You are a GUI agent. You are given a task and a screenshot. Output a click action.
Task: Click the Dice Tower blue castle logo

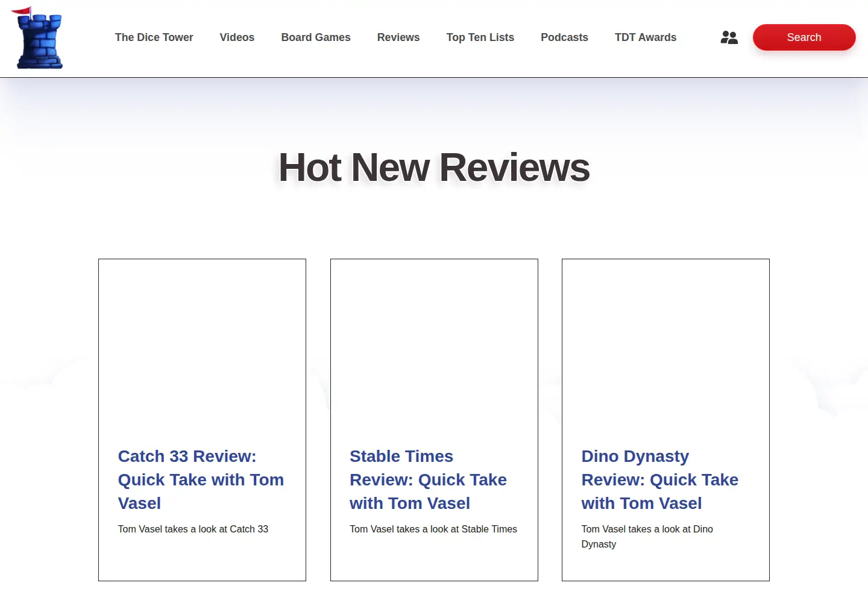point(37,37)
